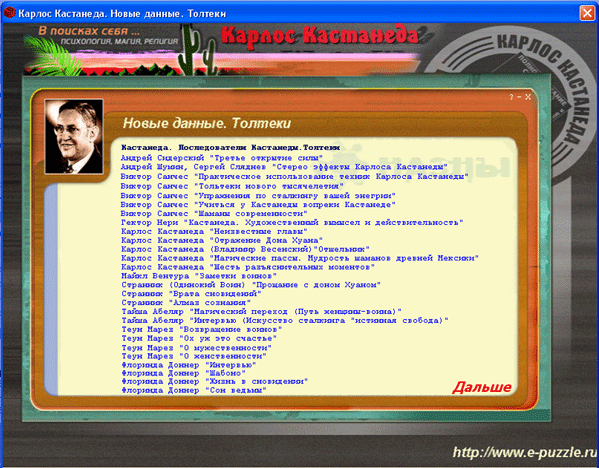The height and width of the screenshot is (468, 599).
Task: Close the inner panel with the X icon
Action: point(528,97)
